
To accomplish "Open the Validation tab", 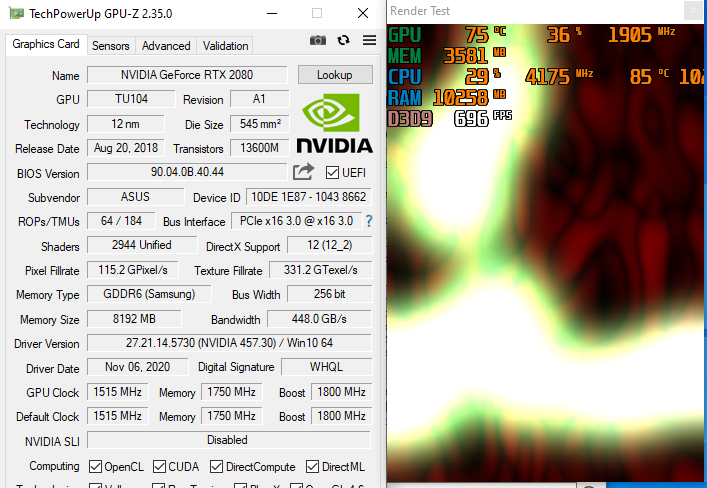I will pyautogui.click(x=225, y=46).
